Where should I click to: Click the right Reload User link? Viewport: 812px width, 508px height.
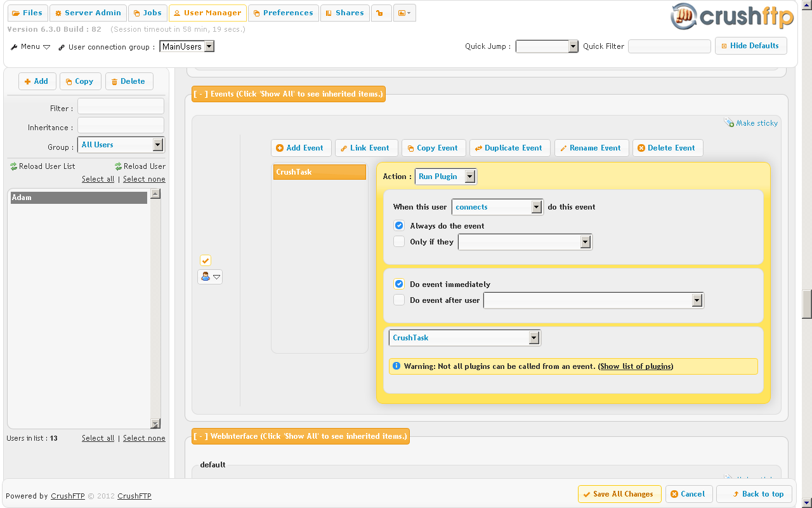(140, 166)
